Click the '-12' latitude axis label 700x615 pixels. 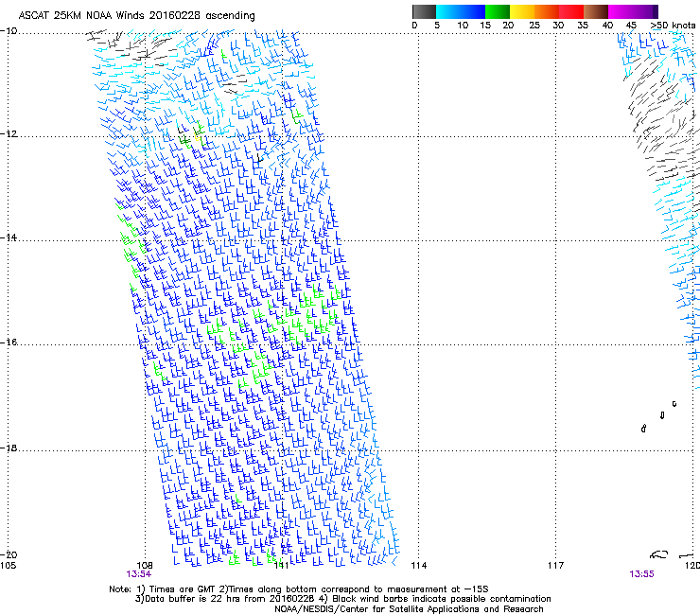click(9, 134)
